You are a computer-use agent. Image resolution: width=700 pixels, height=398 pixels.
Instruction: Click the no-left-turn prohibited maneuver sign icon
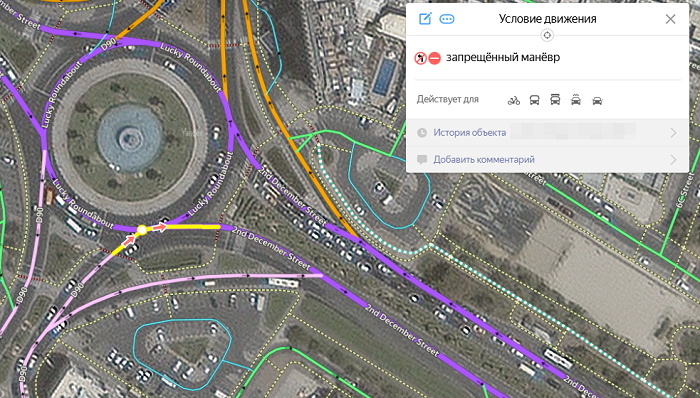tap(421, 58)
